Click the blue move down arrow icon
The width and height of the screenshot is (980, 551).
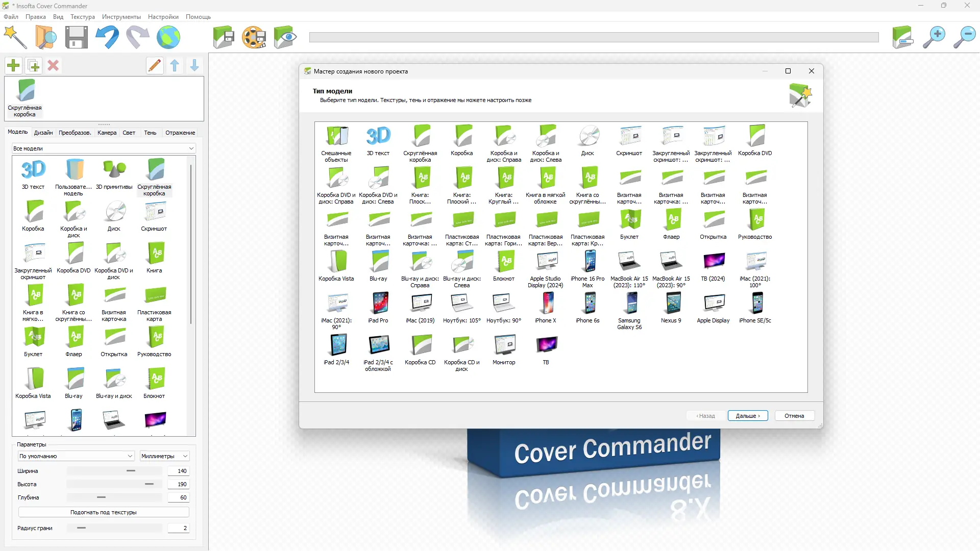194,65
